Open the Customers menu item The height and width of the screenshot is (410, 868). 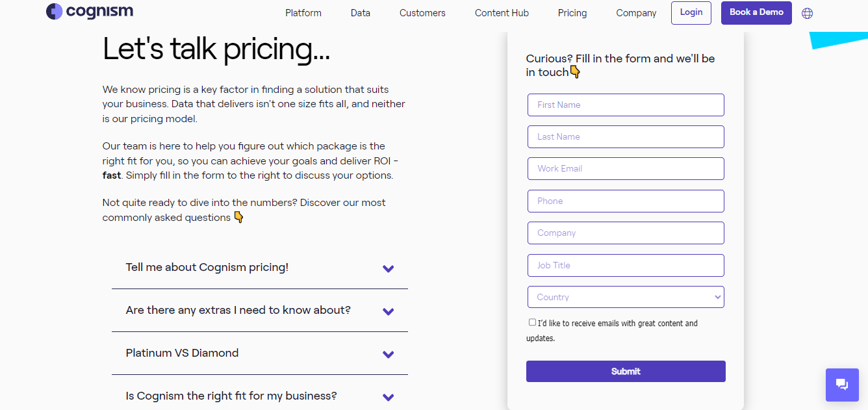[x=422, y=12]
